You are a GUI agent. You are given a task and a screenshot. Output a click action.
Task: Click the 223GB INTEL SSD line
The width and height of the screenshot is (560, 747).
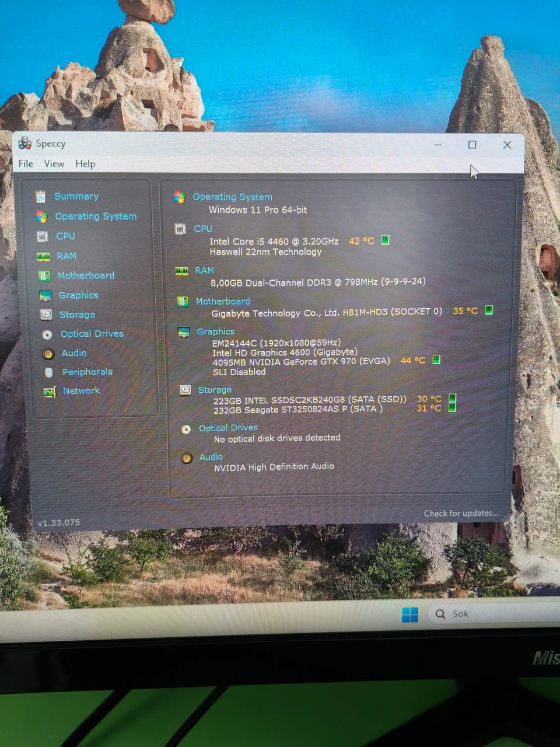(310, 400)
